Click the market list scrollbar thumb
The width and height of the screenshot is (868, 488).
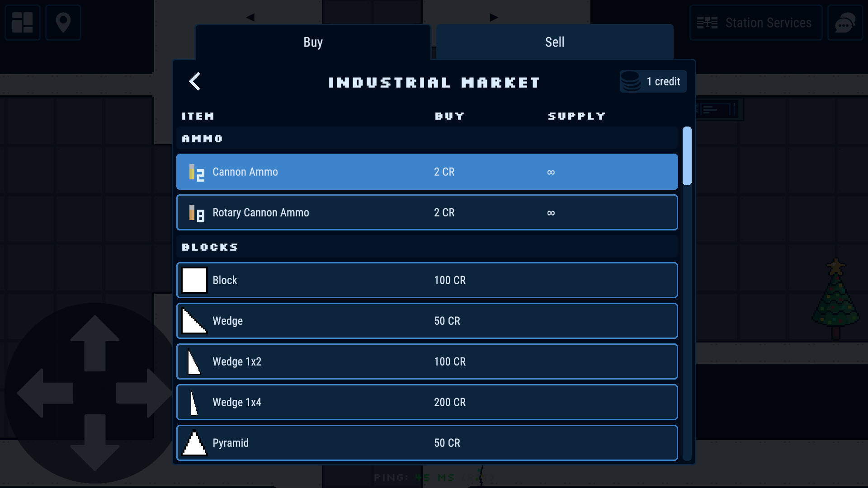point(687,156)
